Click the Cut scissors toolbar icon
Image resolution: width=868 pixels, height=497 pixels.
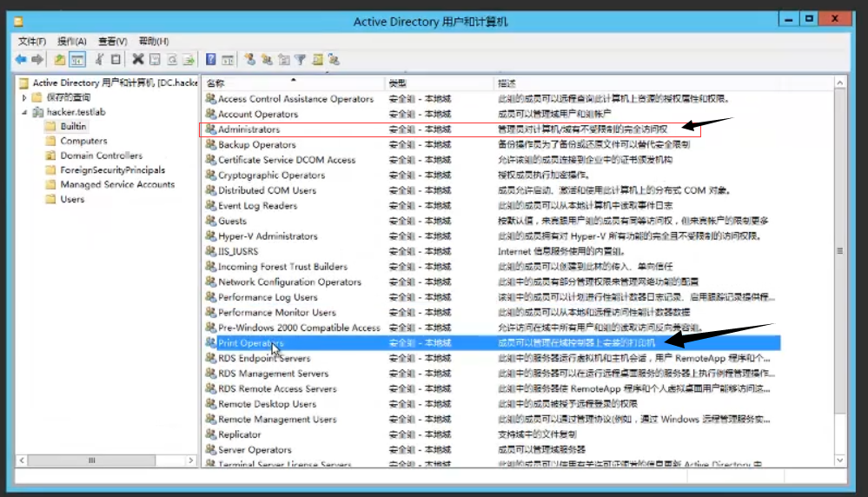(x=99, y=59)
